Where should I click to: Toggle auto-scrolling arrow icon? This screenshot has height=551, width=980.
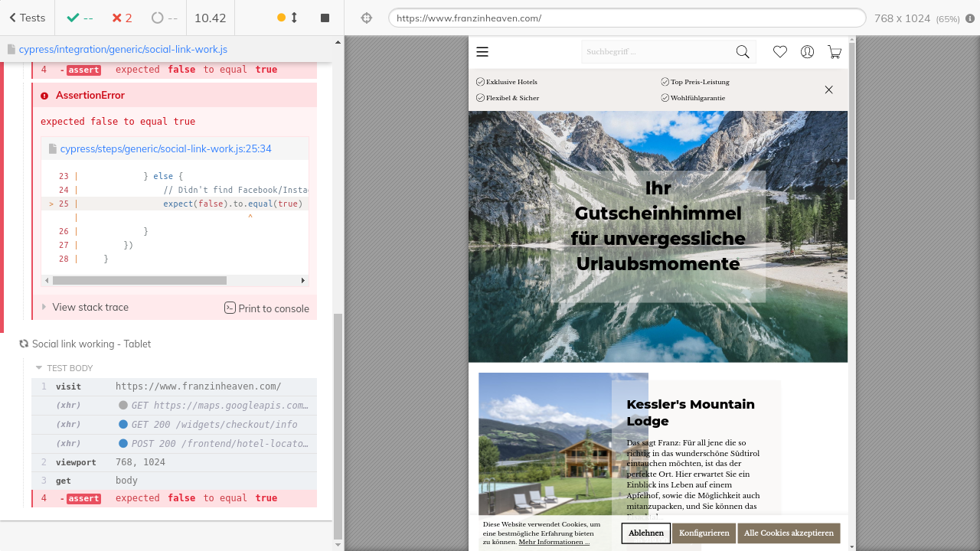point(294,18)
